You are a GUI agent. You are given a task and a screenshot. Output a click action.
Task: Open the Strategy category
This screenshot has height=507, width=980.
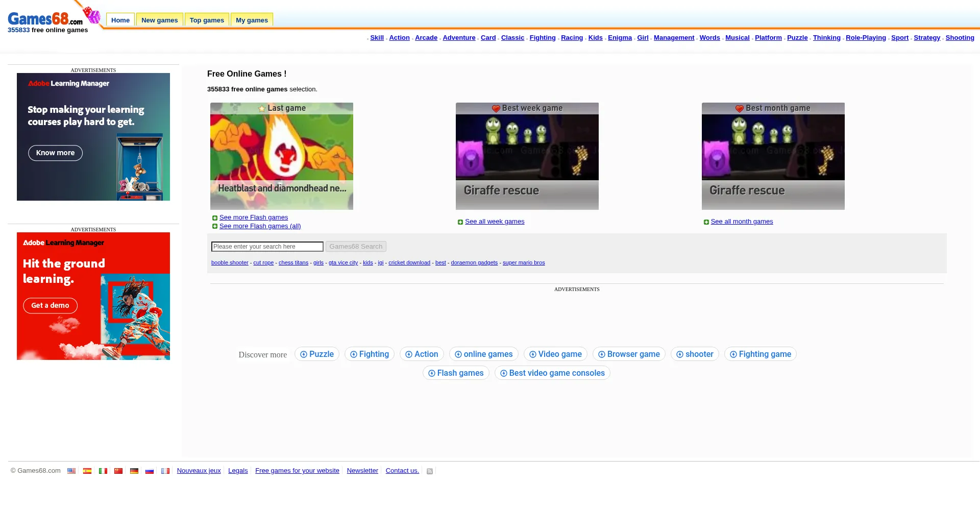927,38
